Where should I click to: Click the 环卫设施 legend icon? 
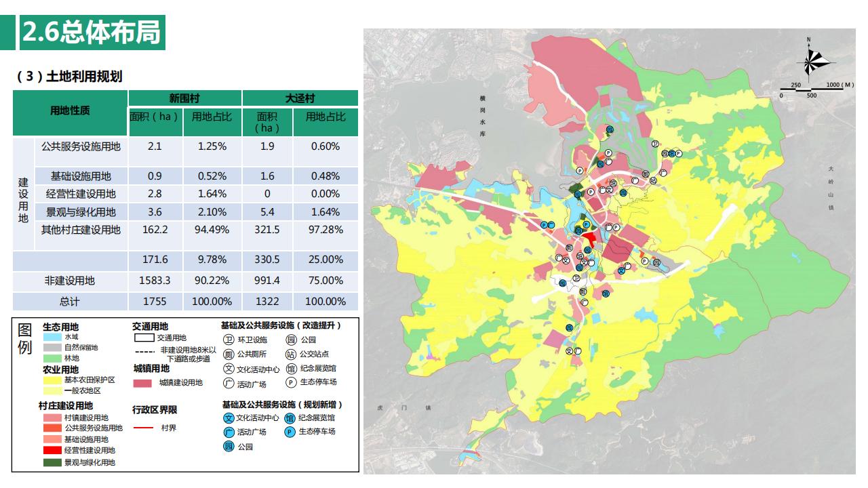[229, 340]
